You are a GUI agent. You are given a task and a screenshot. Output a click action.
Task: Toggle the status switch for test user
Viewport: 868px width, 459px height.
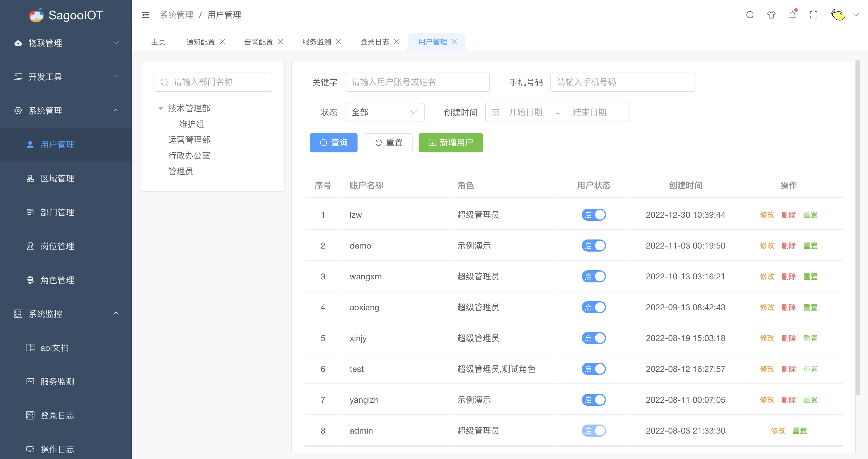tap(594, 369)
